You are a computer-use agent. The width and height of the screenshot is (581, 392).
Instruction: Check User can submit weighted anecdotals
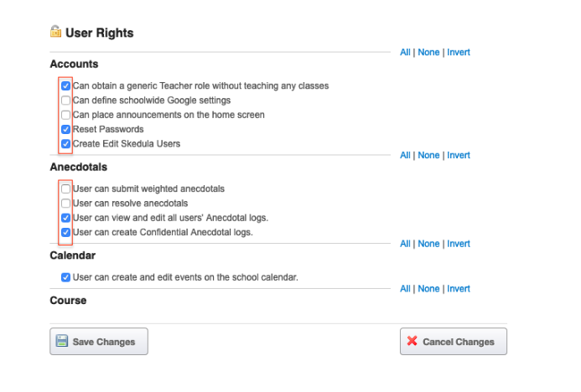65,188
